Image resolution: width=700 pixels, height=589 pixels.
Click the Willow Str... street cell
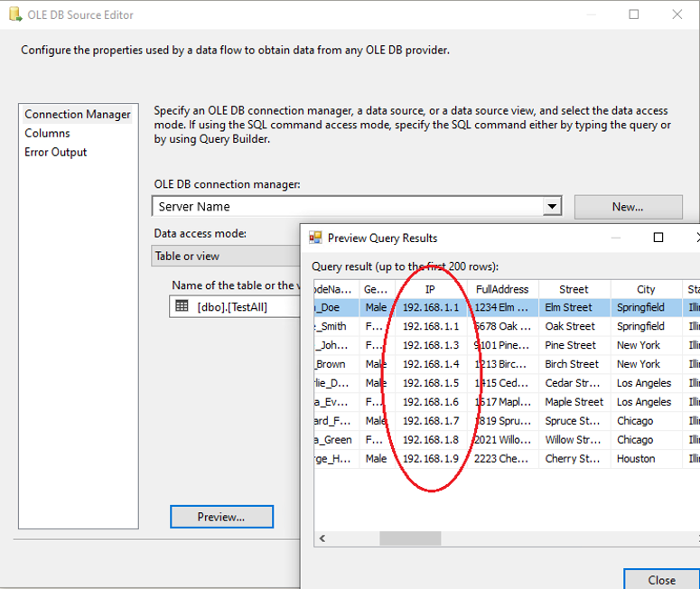574,440
